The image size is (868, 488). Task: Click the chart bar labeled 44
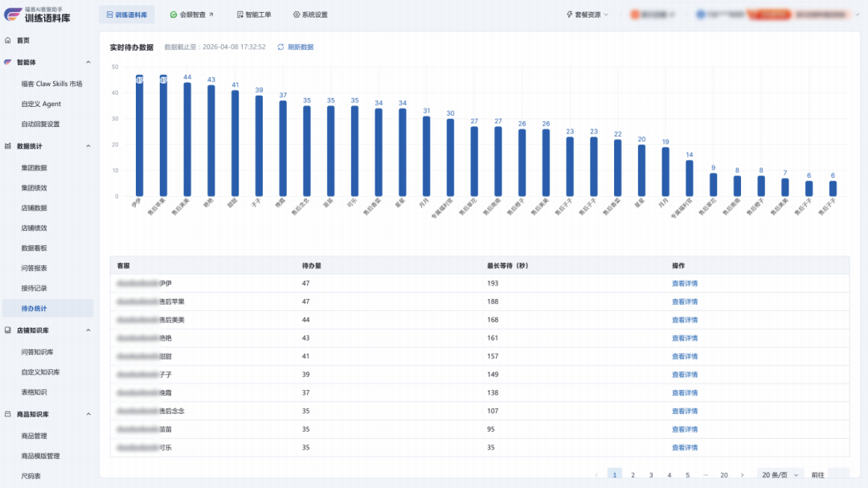(187, 140)
